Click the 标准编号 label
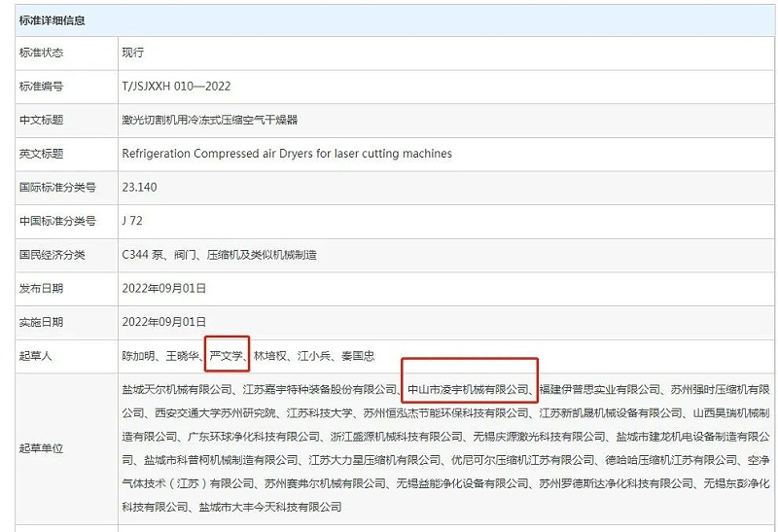Image resolution: width=778 pixels, height=532 pixels. click(41, 86)
